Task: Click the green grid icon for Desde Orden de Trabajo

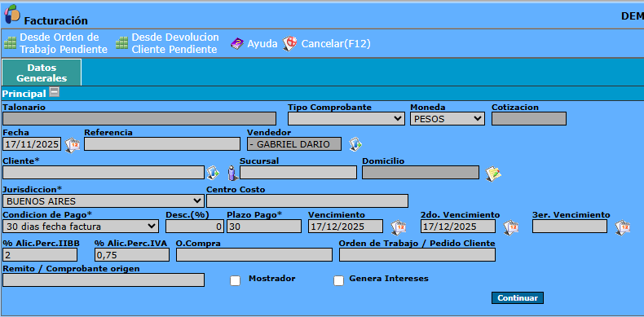Action: click(10, 43)
